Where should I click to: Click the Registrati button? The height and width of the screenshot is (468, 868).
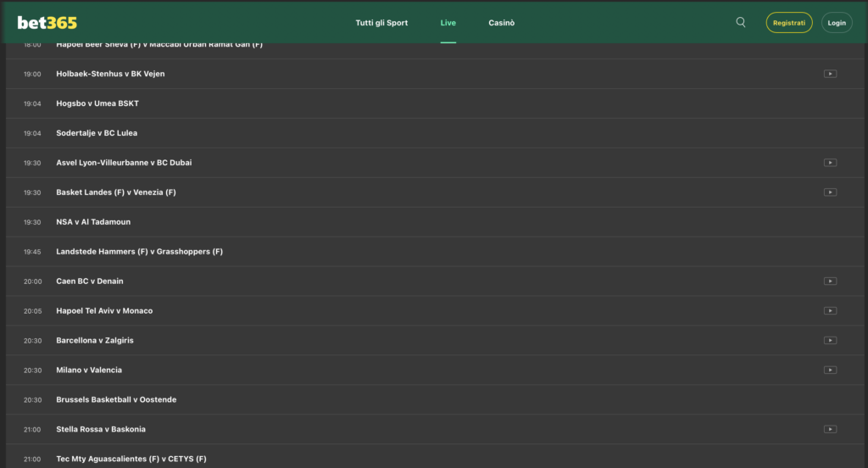coord(789,23)
